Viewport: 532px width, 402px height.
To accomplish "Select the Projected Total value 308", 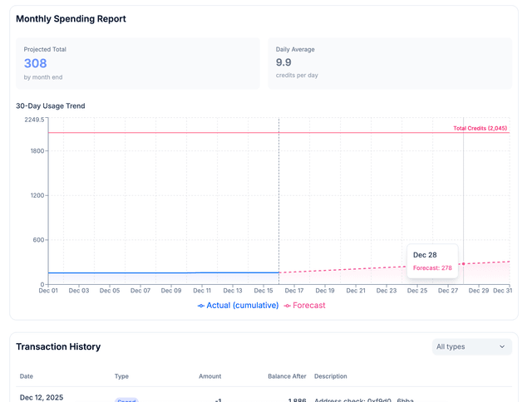I will click(x=35, y=63).
